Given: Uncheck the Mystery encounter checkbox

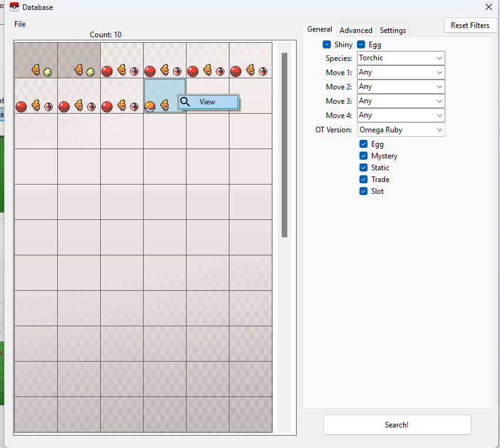Looking at the screenshot, I should coord(364,156).
